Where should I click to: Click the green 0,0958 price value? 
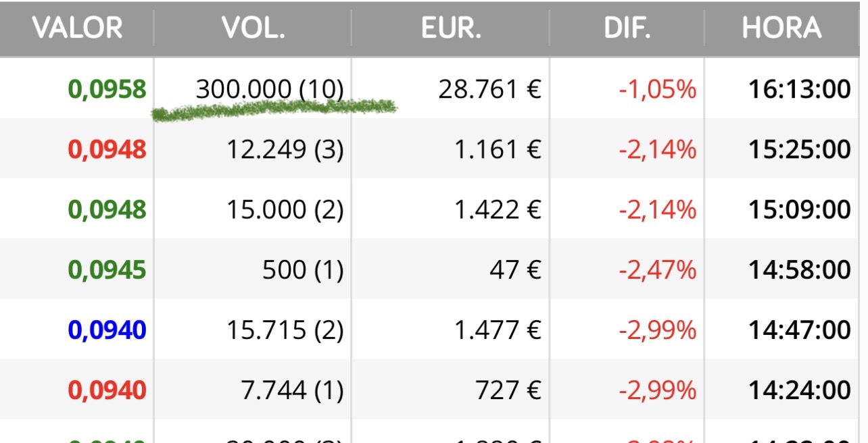tap(107, 89)
